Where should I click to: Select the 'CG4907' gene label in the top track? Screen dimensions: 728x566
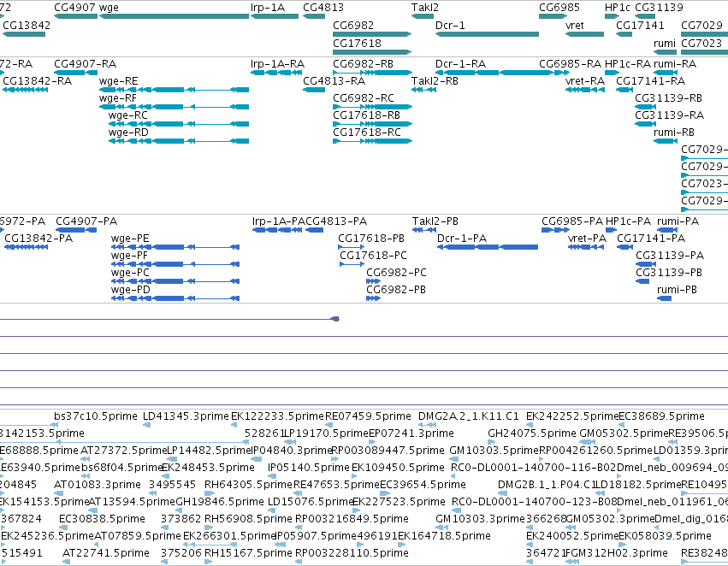point(74,8)
